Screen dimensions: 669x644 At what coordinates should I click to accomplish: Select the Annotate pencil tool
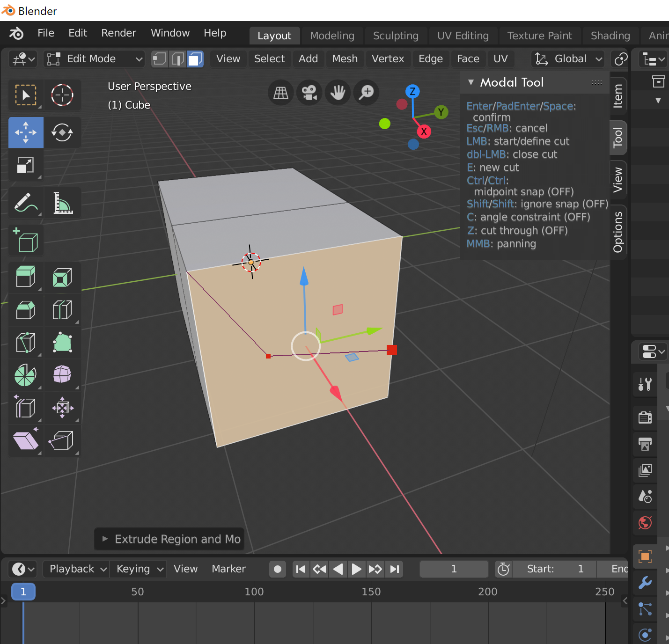(26, 203)
